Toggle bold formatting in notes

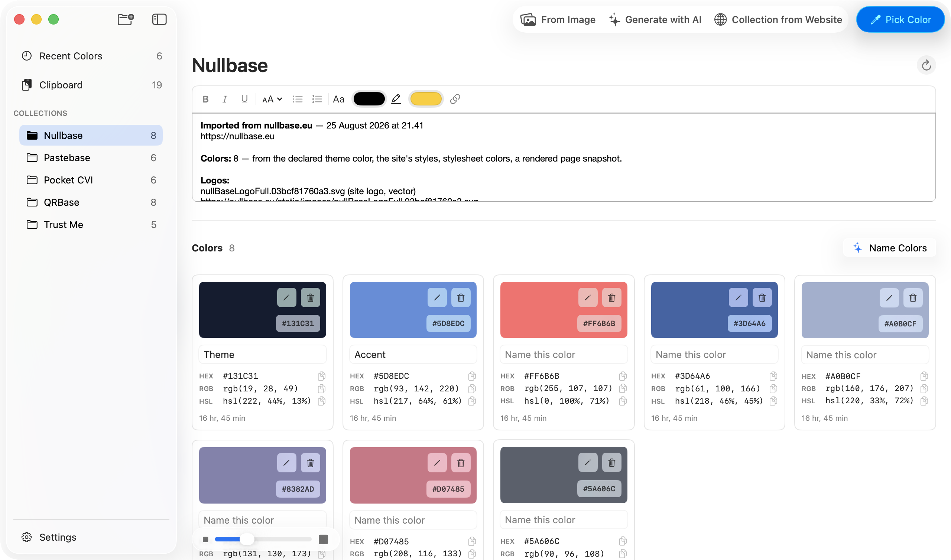205,99
